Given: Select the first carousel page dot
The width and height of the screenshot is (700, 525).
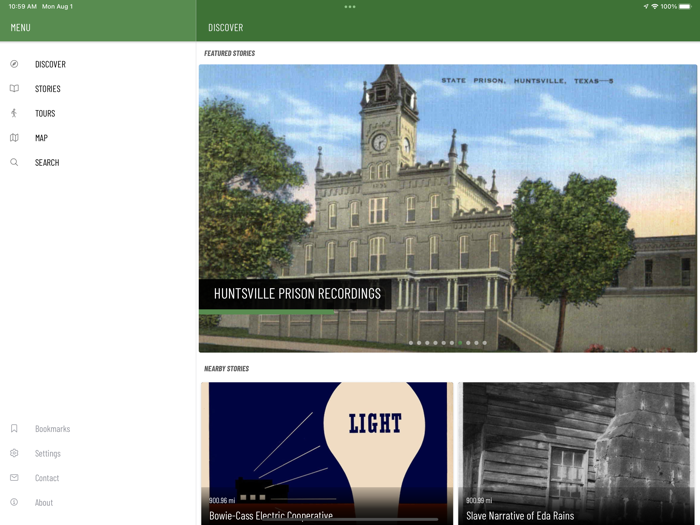Looking at the screenshot, I should click(x=411, y=343).
